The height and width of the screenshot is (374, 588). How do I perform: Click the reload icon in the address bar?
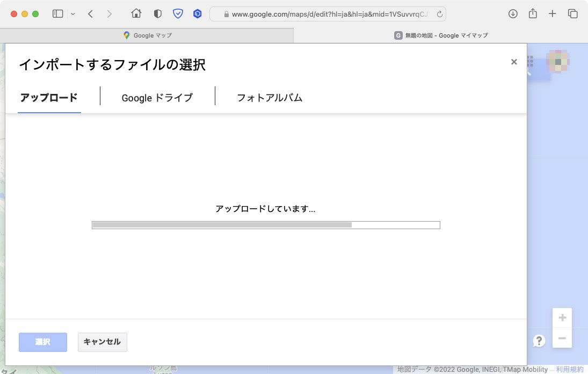pos(441,14)
